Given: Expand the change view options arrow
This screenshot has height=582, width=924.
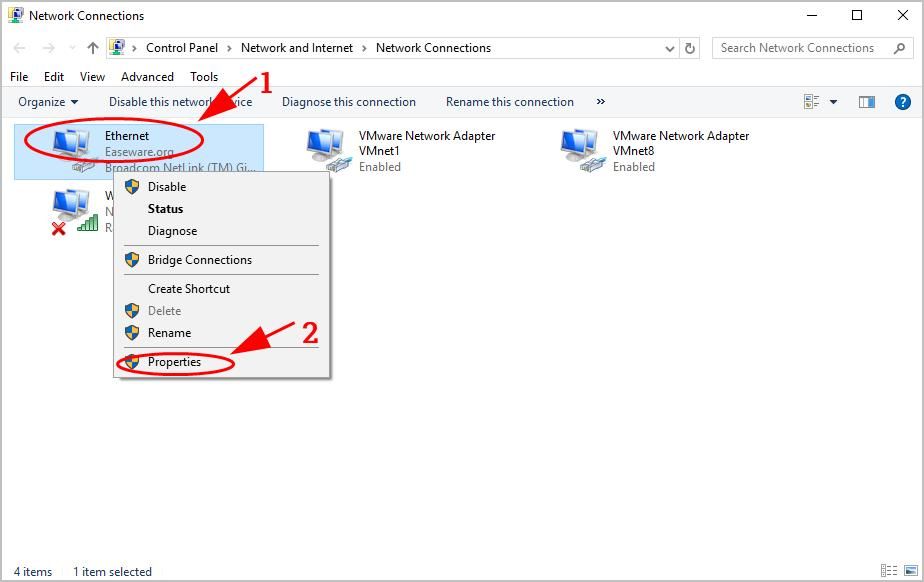Looking at the screenshot, I should coord(833,102).
